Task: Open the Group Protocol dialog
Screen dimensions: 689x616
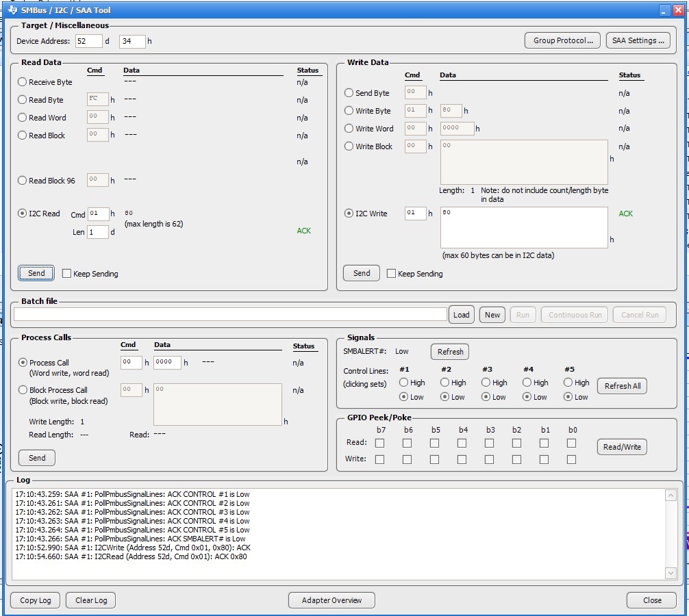Action: [x=562, y=40]
